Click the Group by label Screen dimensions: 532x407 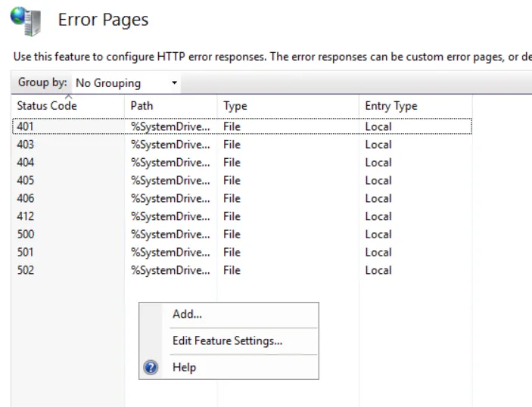click(x=42, y=82)
